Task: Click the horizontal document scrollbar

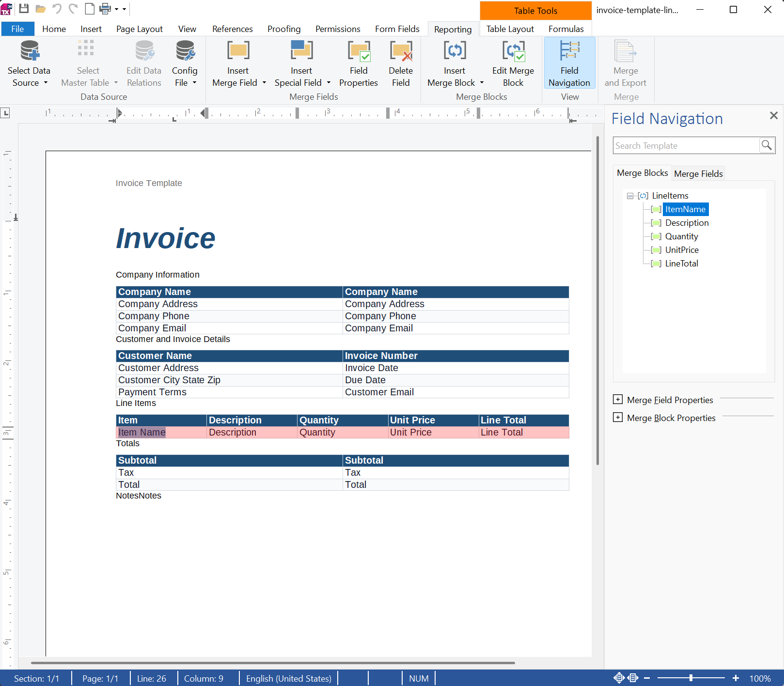Action: (x=273, y=663)
